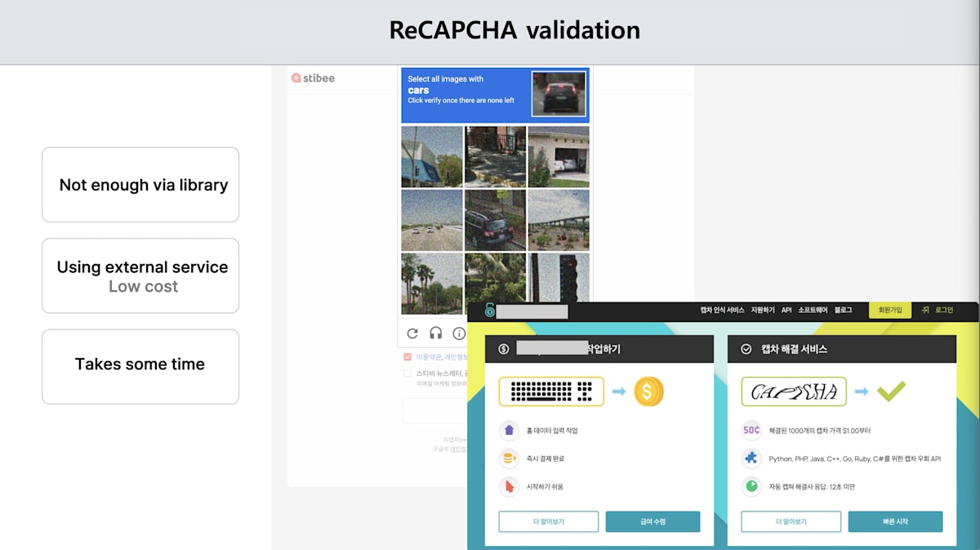Click the 50¢ price icon

pos(751,430)
